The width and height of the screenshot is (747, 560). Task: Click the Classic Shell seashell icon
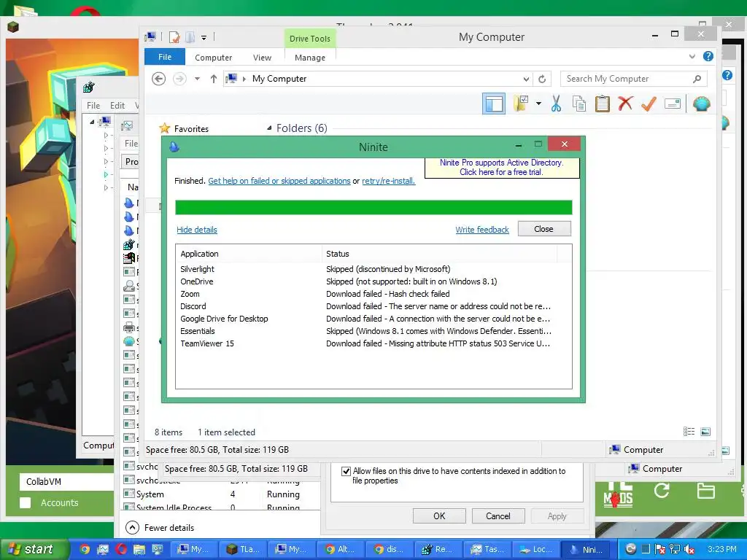point(701,104)
